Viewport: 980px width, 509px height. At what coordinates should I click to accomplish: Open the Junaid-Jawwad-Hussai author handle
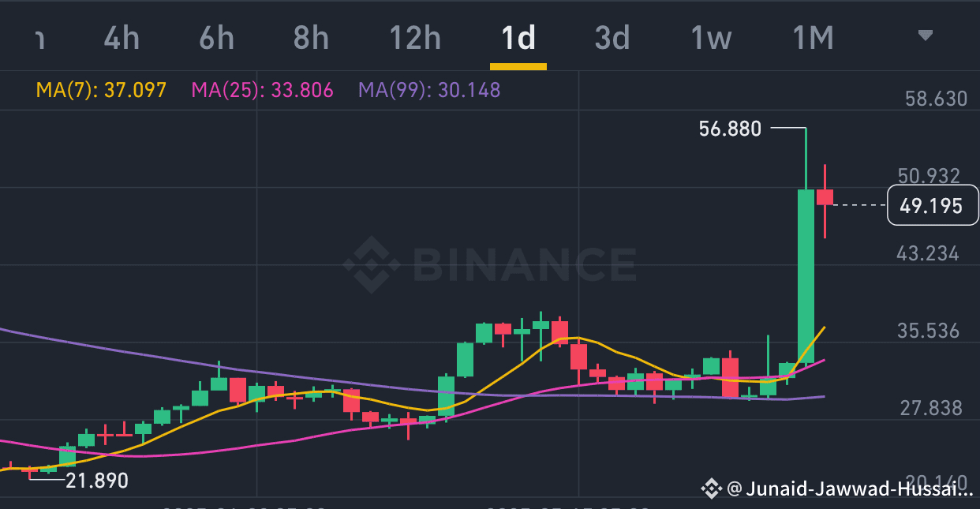tap(851, 490)
